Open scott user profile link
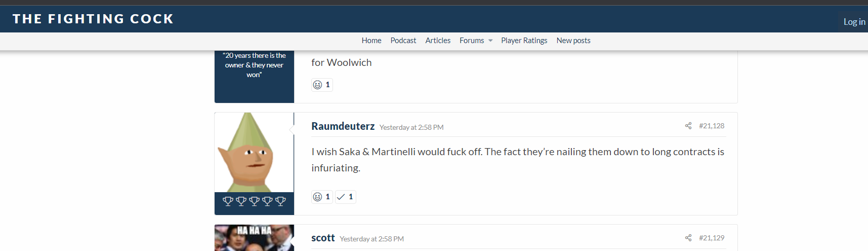This screenshot has width=868, height=251. tap(323, 238)
